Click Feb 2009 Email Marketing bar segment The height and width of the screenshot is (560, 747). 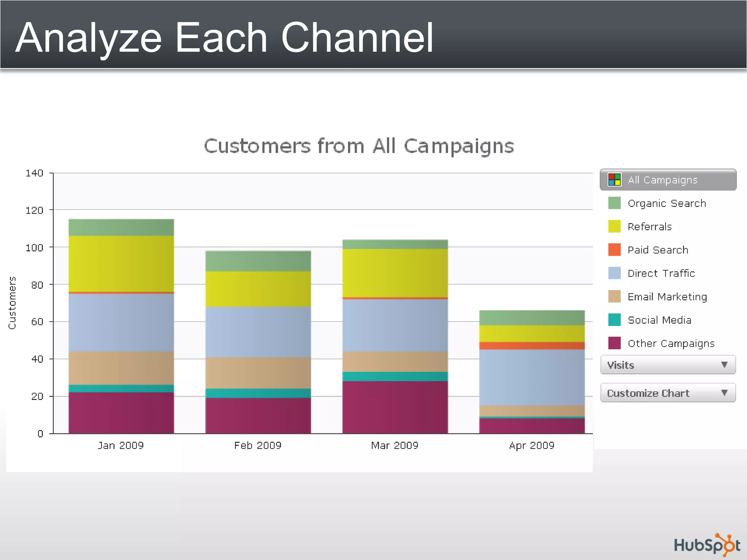[x=258, y=373]
